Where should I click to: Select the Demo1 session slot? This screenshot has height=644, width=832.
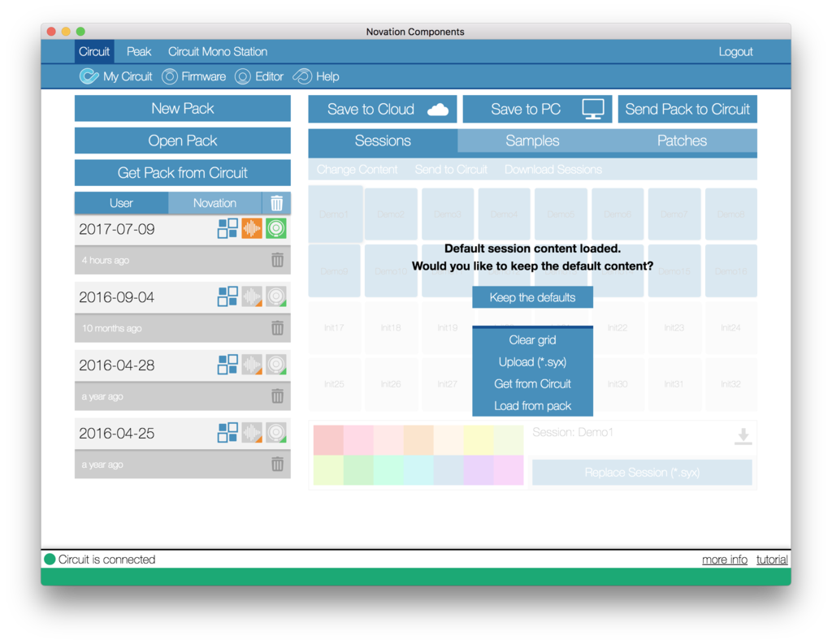(336, 214)
